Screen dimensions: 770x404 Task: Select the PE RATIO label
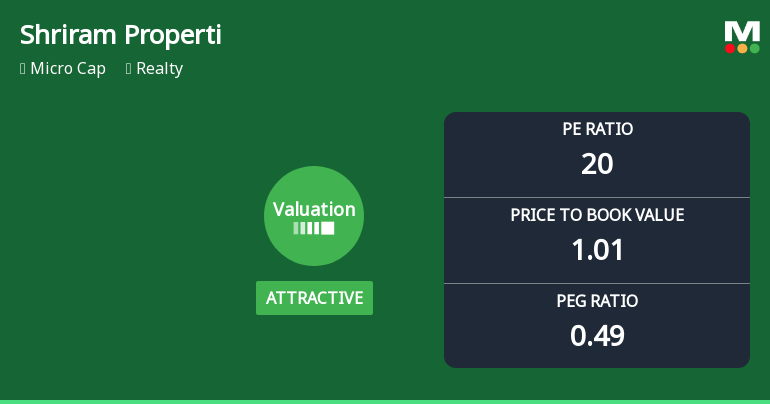coord(597,129)
